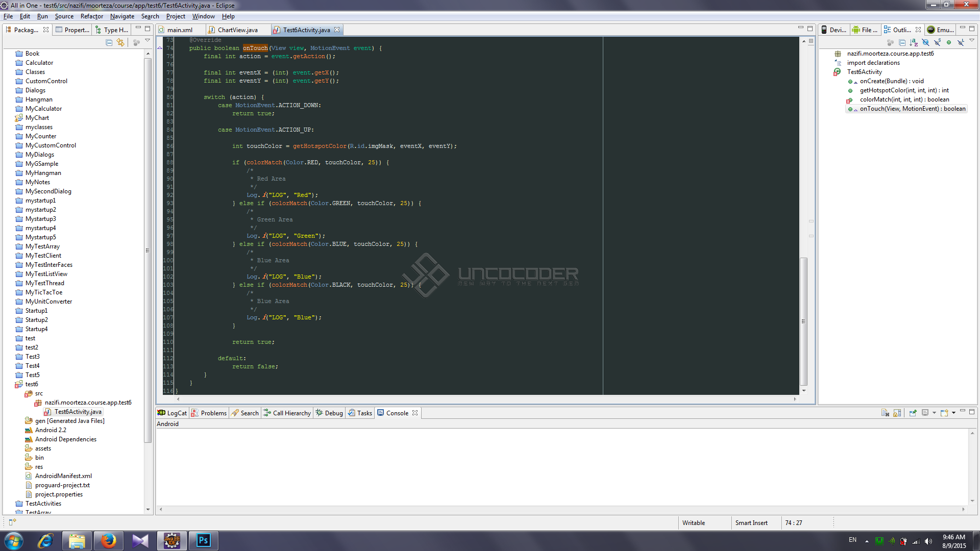Viewport: 980px width, 551px height.
Task: Select AndroidManifest.xml in test6 project
Action: [x=63, y=476]
